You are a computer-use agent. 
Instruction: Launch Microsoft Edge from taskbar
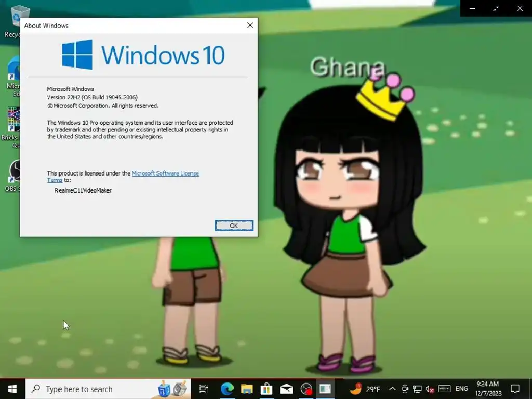pyautogui.click(x=227, y=389)
